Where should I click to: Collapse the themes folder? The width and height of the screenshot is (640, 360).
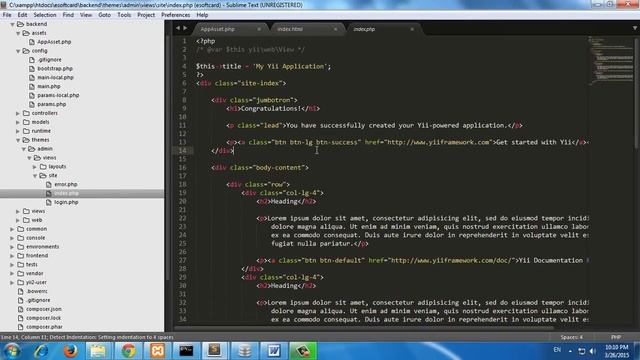(x=18, y=140)
